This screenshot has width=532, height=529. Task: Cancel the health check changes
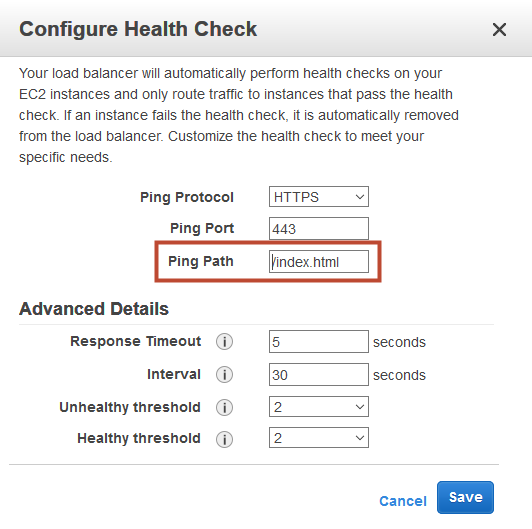(403, 501)
